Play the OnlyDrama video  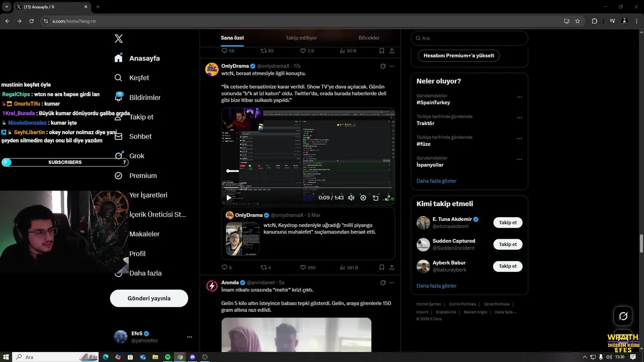click(x=229, y=198)
